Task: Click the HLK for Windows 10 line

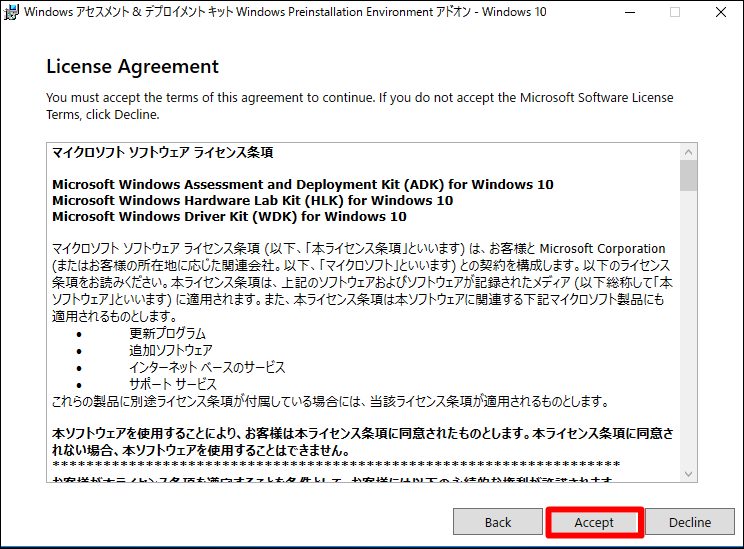Action: click(252, 200)
